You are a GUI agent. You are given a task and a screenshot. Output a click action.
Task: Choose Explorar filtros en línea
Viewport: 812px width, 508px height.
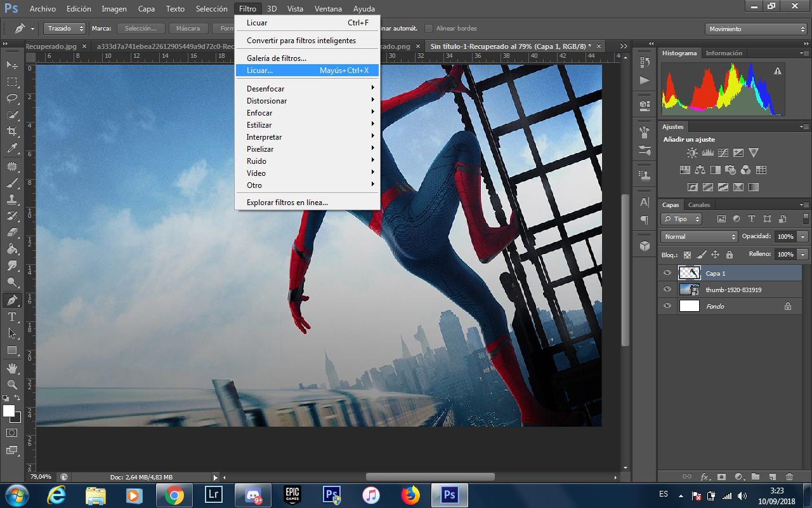(307, 203)
